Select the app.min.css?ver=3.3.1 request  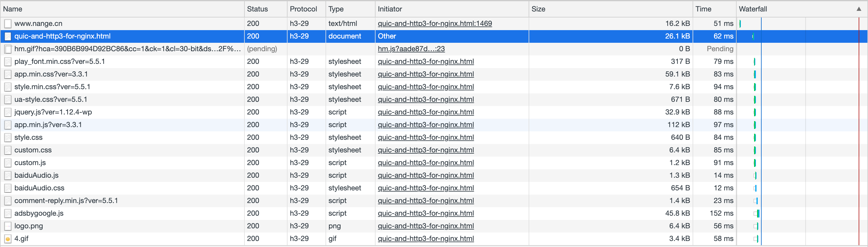(x=51, y=74)
